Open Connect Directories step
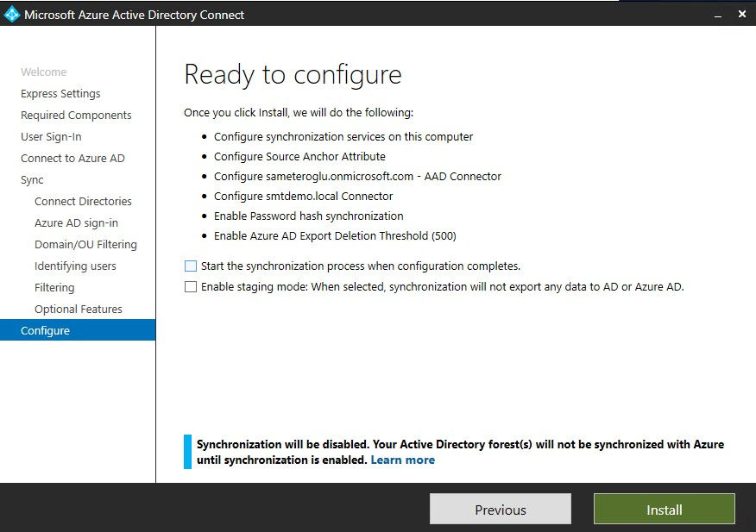The image size is (756, 532). click(x=83, y=202)
